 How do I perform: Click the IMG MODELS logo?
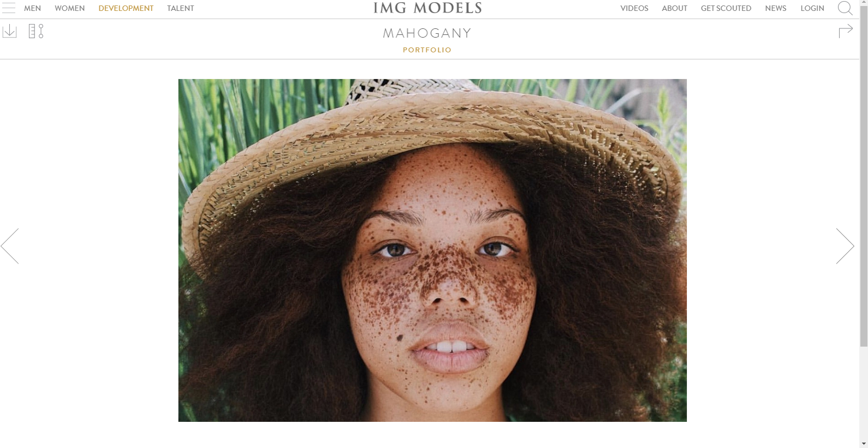tap(427, 8)
